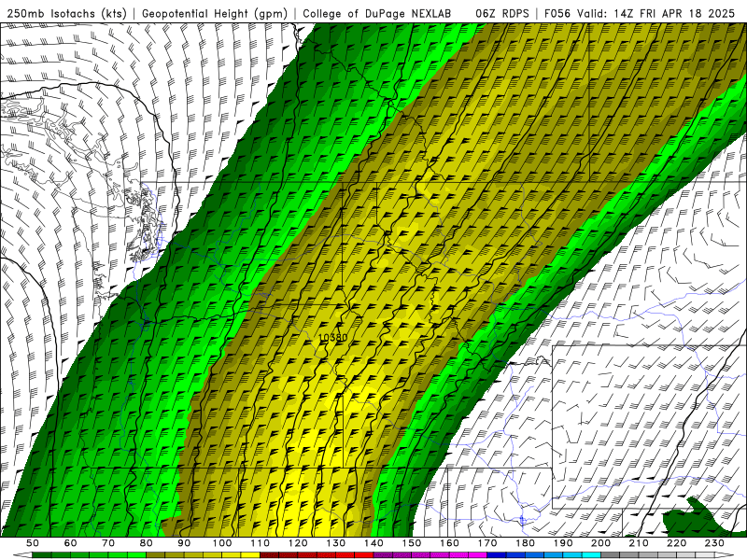Click the '50' legend value
This screenshot has width=747, height=560.
click(x=33, y=543)
